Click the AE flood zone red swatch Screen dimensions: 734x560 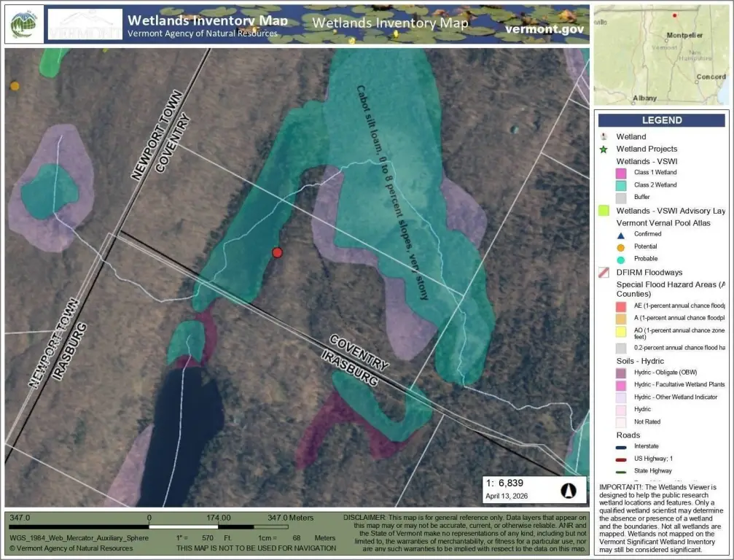click(621, 307)
